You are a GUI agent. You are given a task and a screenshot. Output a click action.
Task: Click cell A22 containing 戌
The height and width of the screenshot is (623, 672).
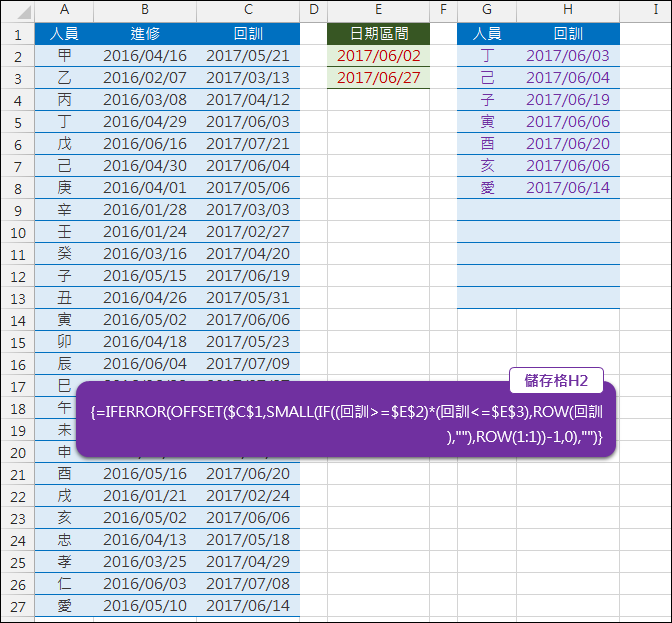(64, 496)
